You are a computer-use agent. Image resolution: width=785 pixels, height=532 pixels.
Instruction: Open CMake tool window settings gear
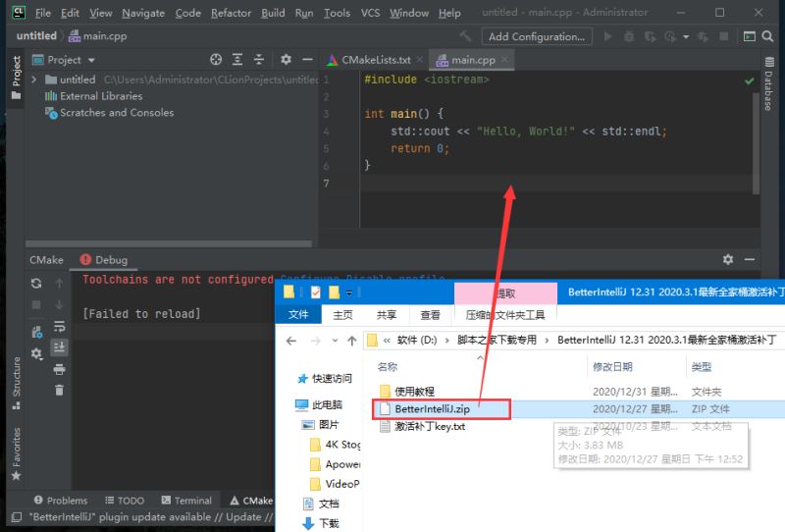click(728, 259)
